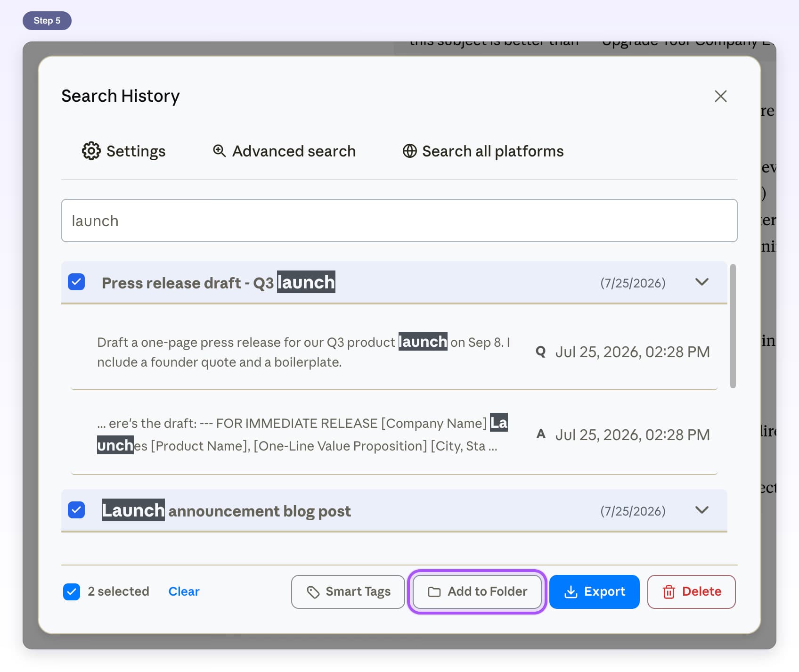Click the Press release draft - Q3 launch title
The image size is (799, 672).
point(219,282)
